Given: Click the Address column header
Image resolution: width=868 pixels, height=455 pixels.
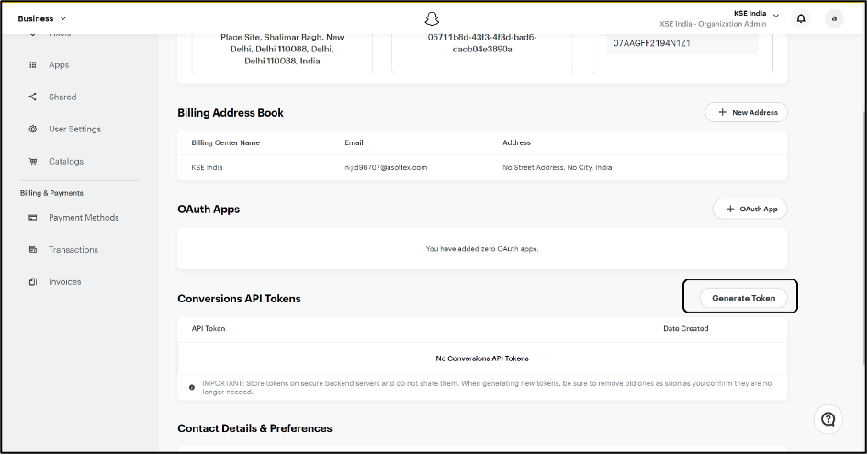Looking at the screenshot, I should 516,143.
